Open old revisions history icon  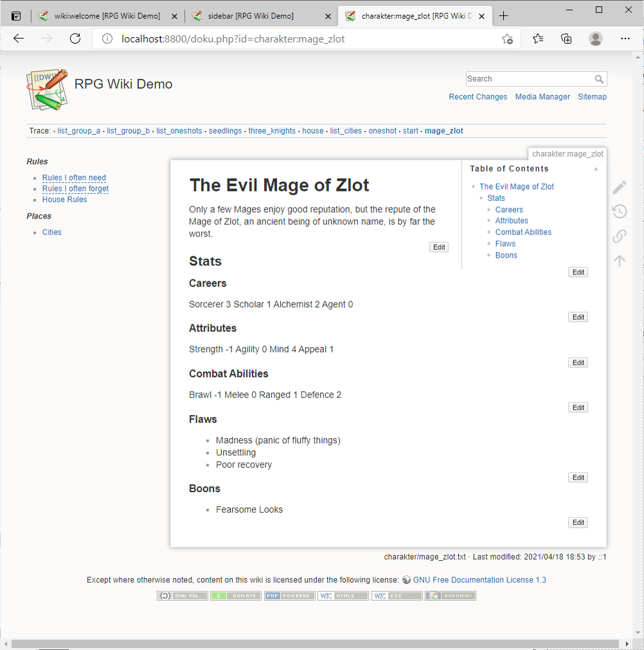(619, 211)
